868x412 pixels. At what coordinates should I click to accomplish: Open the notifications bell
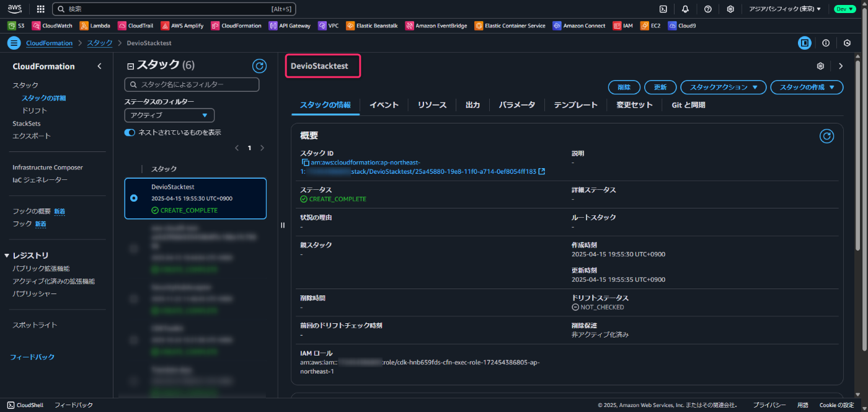pyautogui.click(x=685, y=9)
